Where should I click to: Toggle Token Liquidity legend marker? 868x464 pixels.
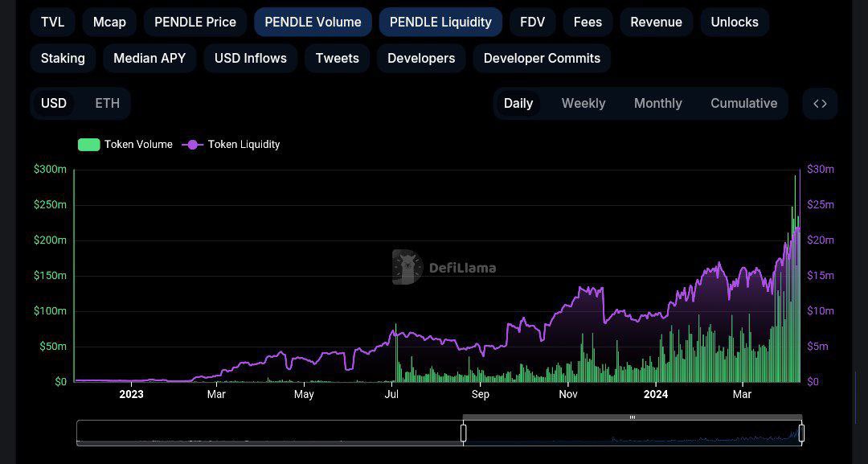coord(192,145)
